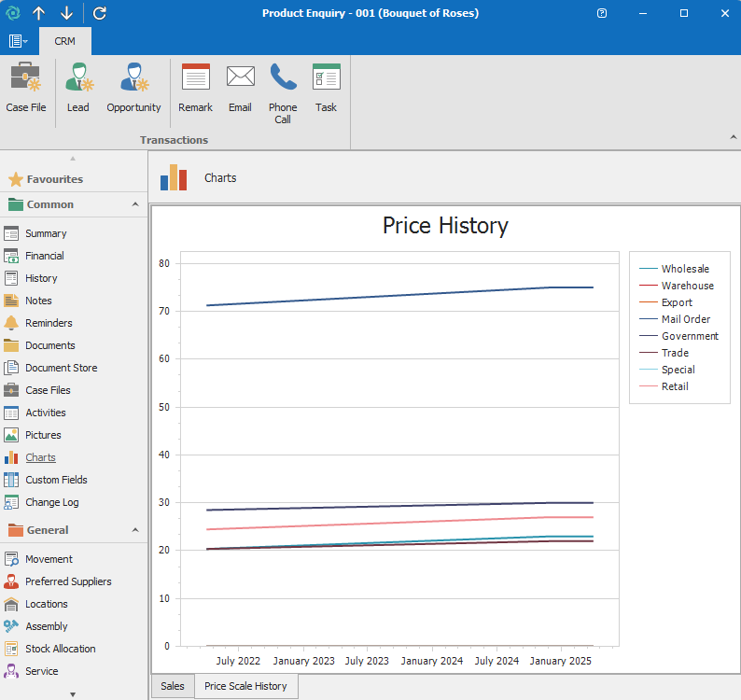Click the Email envelope icon
The width and height of the screenshot is (741, 700).
click(240, 78)
